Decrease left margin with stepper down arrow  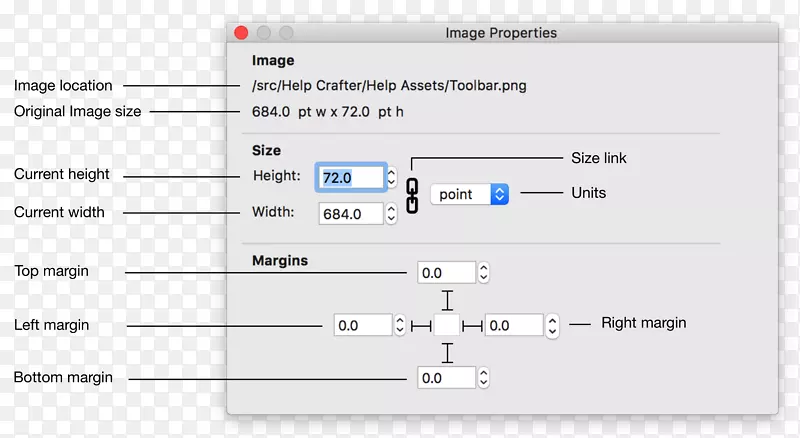tap(400, 330)
